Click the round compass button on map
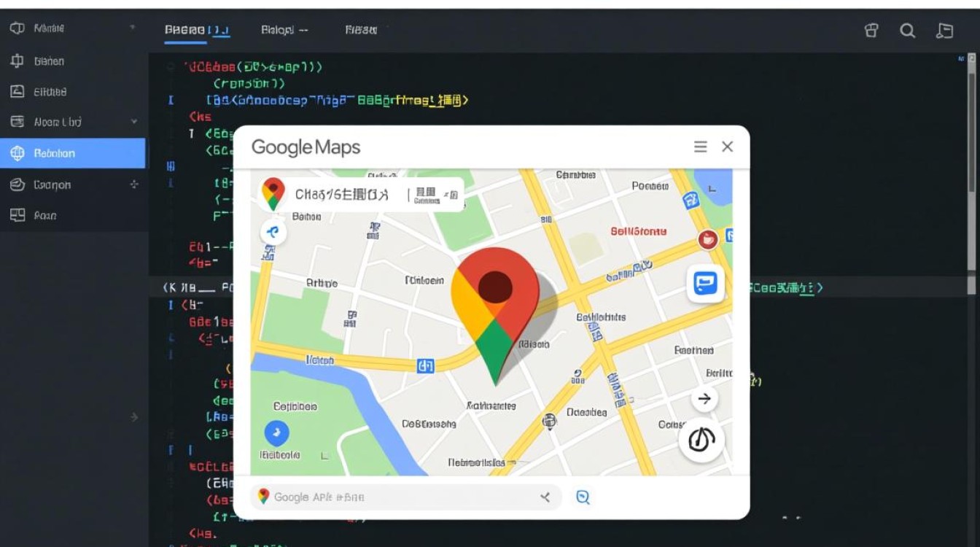Screen dimensions: 980x547 click(701, 440)
